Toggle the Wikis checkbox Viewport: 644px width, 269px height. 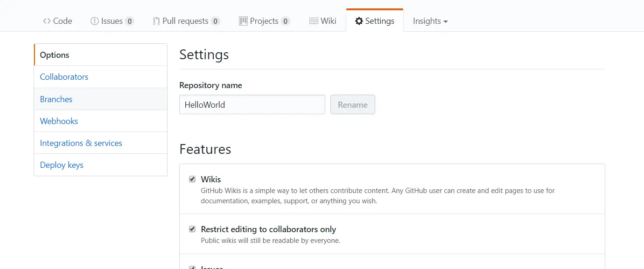click(192, 179)
